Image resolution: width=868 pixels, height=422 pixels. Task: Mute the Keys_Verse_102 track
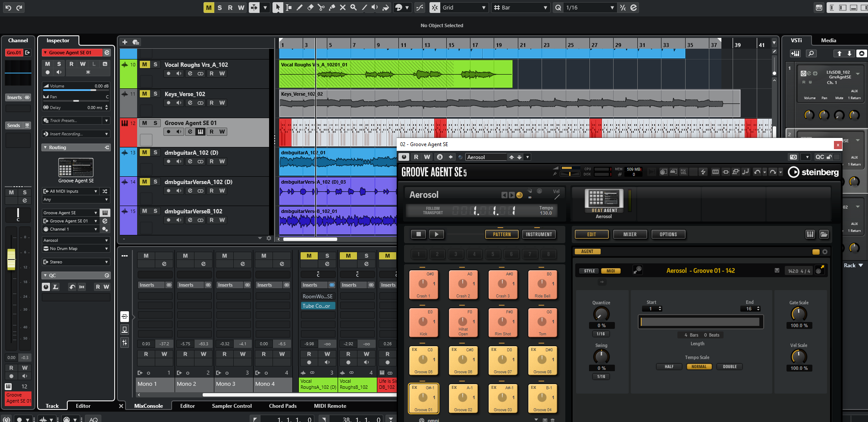click(x=145, y=94)
